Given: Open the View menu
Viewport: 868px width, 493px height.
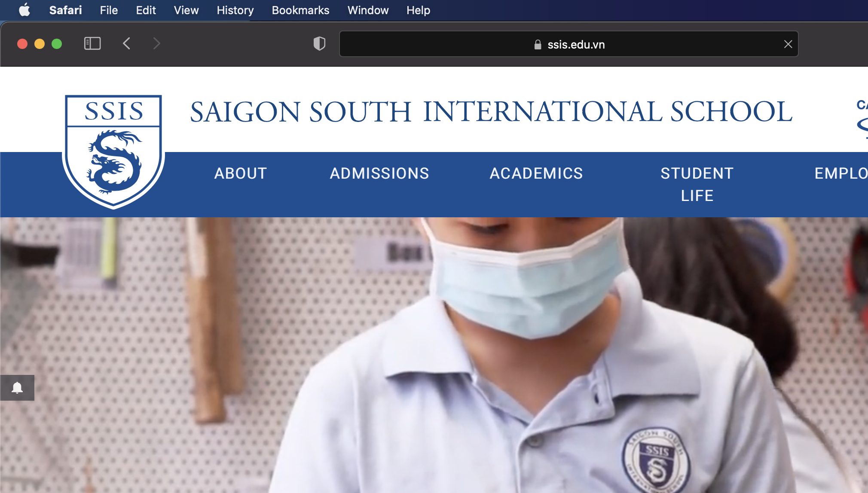Looking at the screenshot, I should [186, 10].
